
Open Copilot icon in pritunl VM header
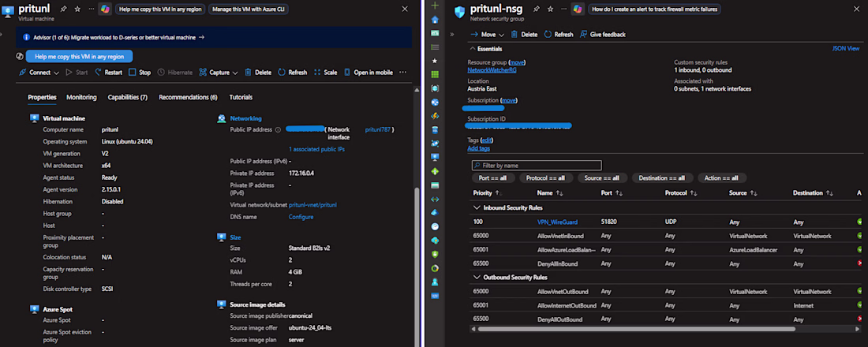click(105, 9)
